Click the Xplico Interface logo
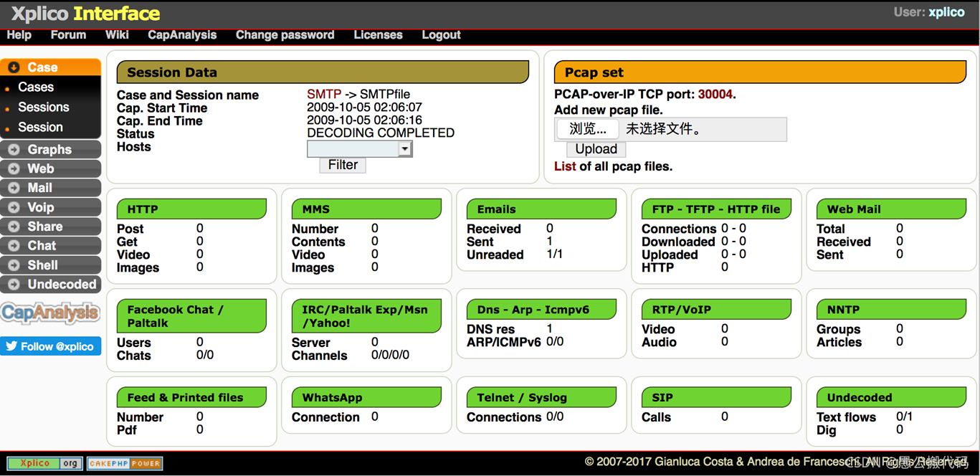Viewport: 980px width, 476px height. [x=85, y=14]
